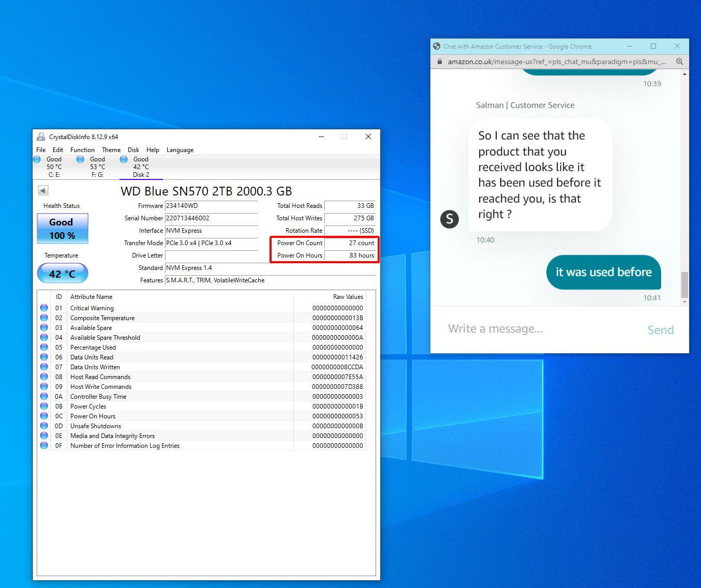Click the Transfer Mode field

pos(211,243)
